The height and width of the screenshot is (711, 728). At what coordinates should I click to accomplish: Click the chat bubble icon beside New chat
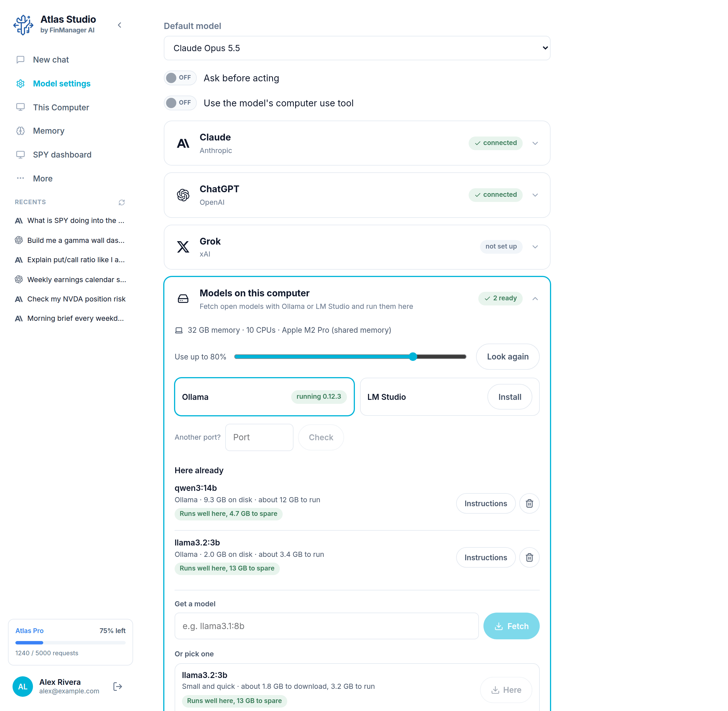point(20,60)
